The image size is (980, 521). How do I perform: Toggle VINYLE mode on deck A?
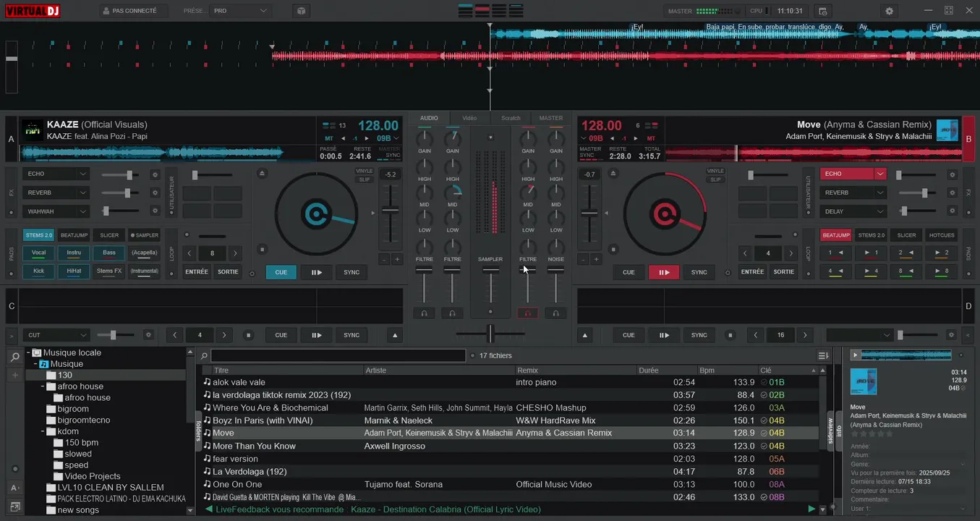click(x=364, y=171)
